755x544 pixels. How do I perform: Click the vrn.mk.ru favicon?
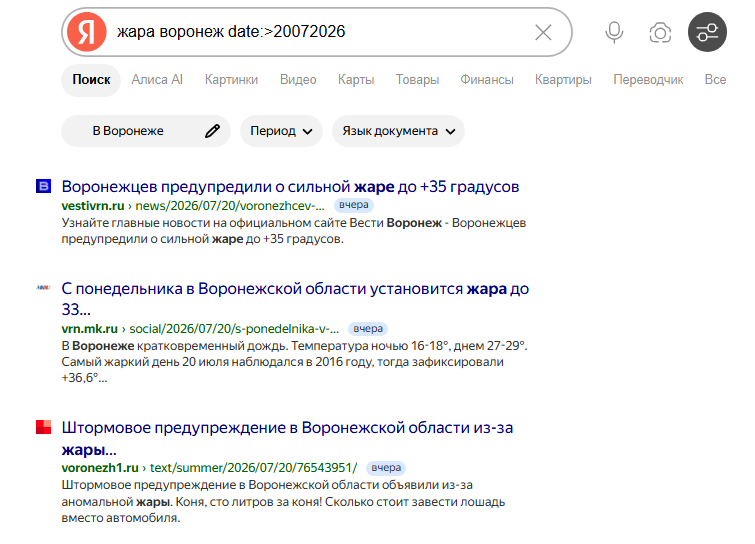pos(43,287)
